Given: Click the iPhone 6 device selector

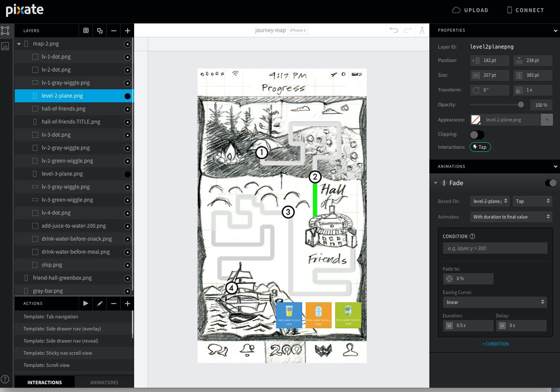Looking at the screenshot, I should coord(298,30).
